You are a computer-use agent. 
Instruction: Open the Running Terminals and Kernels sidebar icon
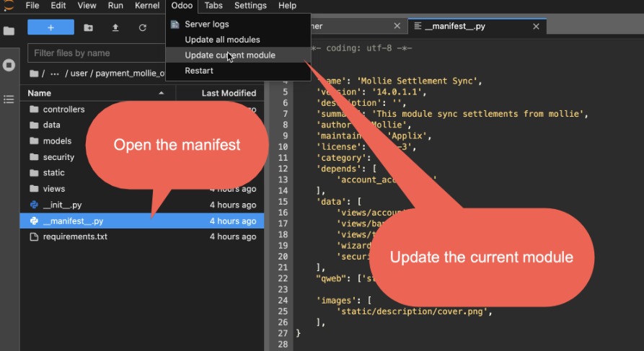[x=9, y=65]
